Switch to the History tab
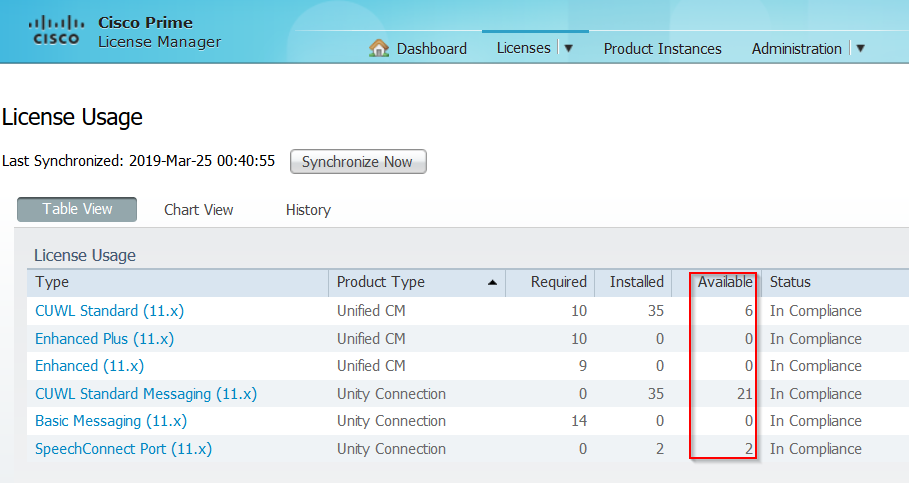The width and height of the screenshot is (909, 483). [308, 210]
